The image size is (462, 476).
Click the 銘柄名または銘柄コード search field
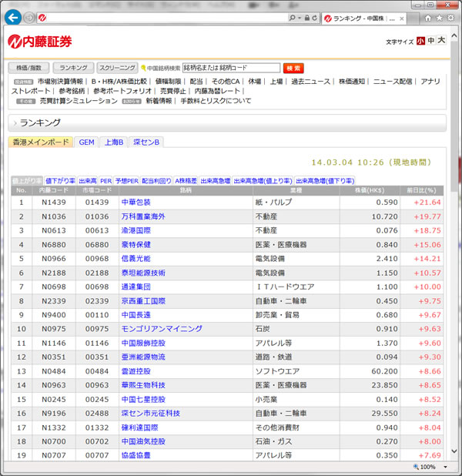tap(231, 68)
